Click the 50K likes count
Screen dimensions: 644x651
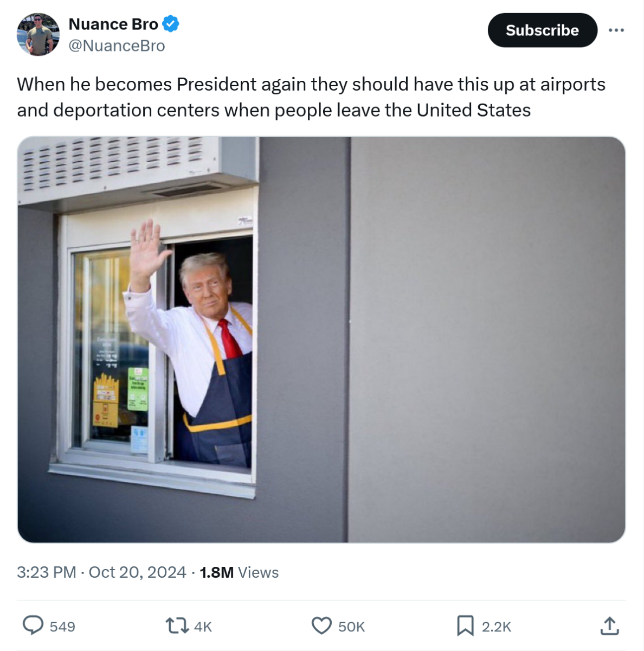coord(351,627)
